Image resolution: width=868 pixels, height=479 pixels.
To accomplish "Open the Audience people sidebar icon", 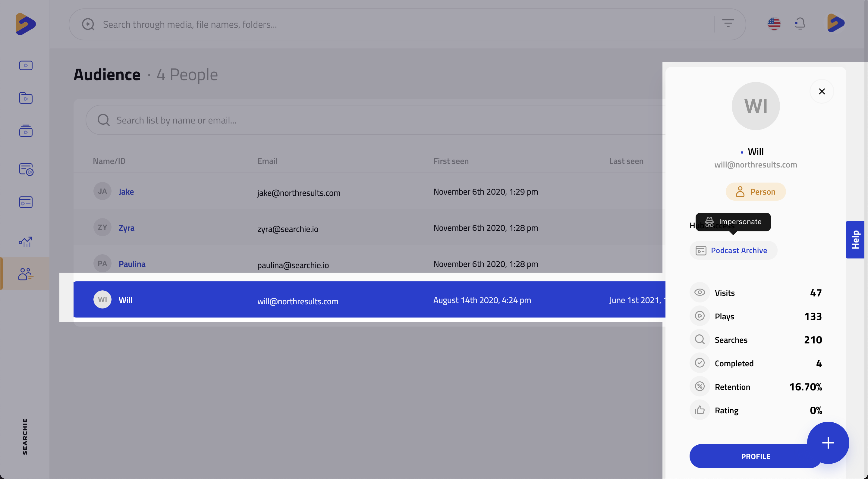I will coord(26,274).
